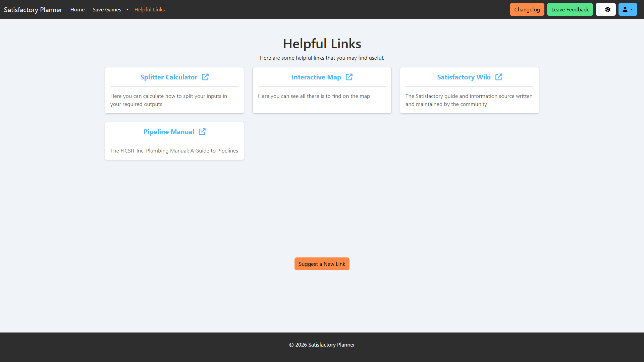Open the Save Games menu chevron

[127, 9]
